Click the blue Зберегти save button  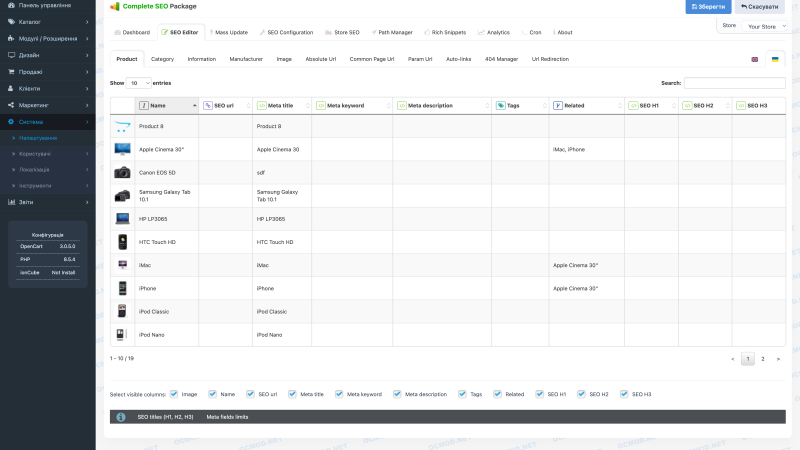pos(708,7)
